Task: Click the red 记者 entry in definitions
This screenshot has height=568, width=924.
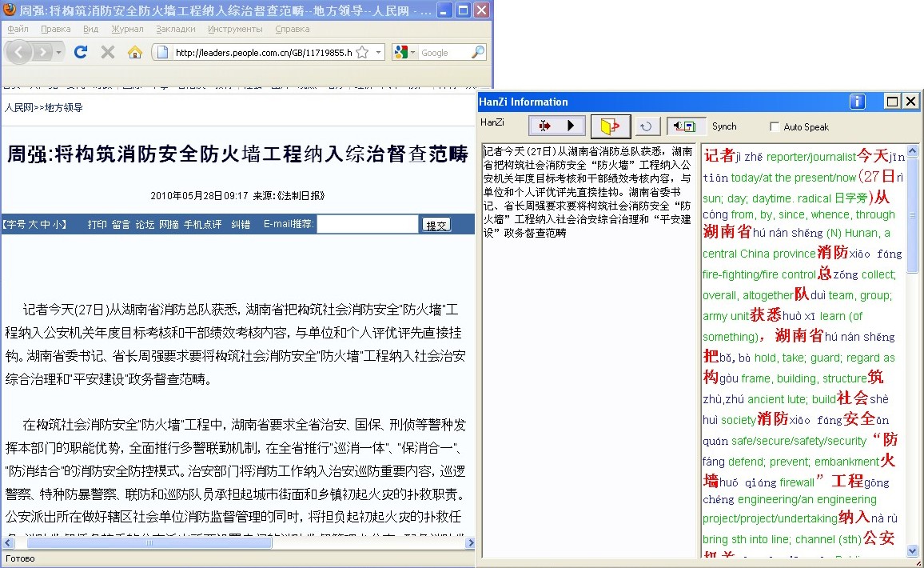Action: click(x=719, y=156)
